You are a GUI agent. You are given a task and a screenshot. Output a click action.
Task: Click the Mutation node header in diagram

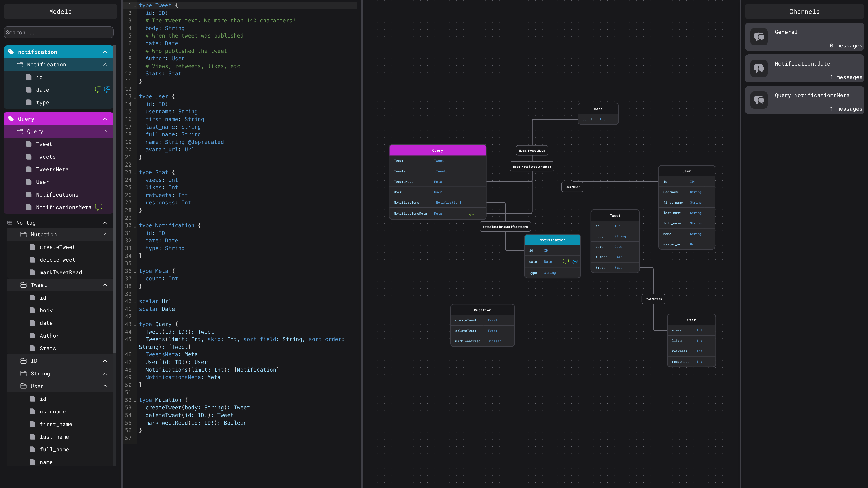(482, 310)
